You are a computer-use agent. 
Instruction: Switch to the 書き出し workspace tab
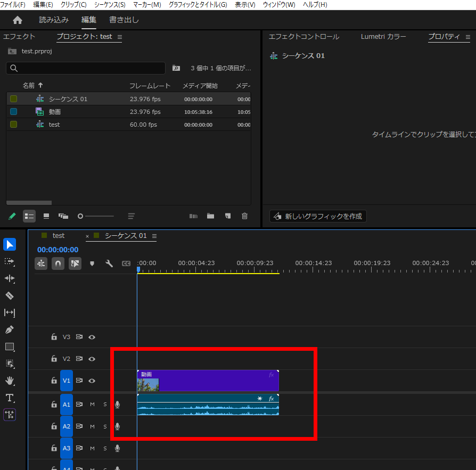click(x=124, y=20)
